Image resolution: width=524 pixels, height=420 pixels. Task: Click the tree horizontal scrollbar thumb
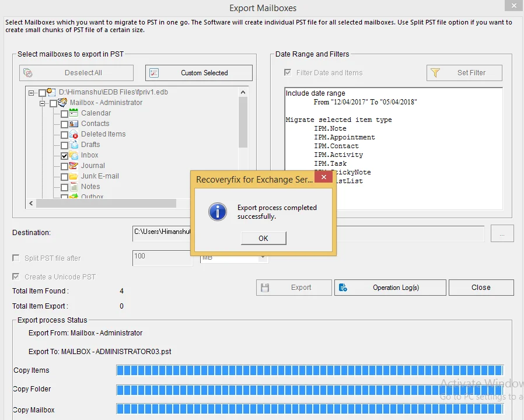(106, 203)
